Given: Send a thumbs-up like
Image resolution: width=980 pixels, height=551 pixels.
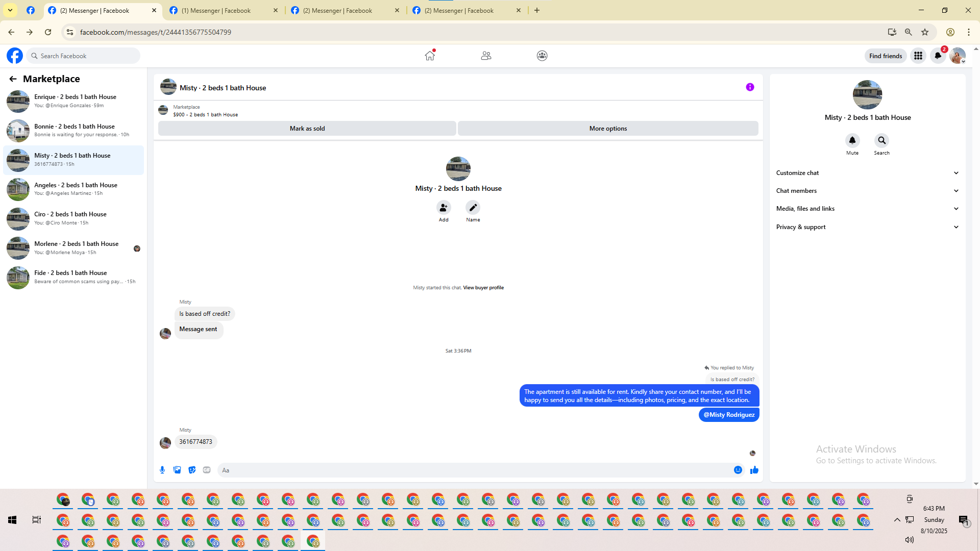Looking at the screenshot, I should [754, 470].
